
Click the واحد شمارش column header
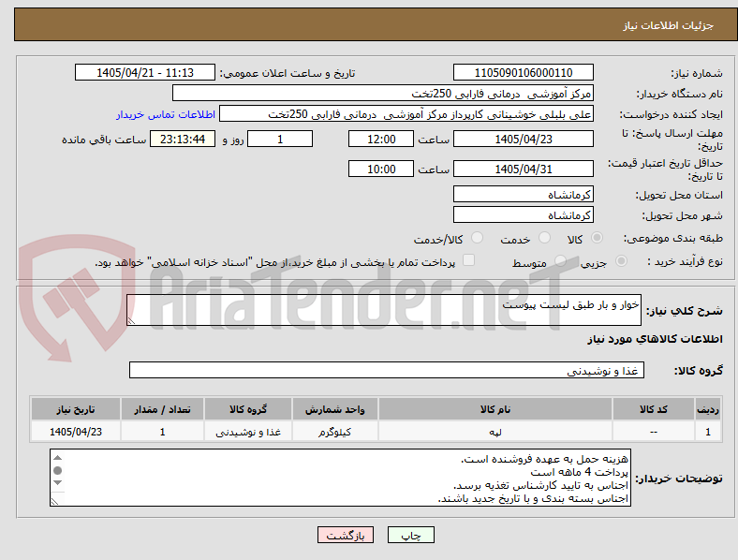tap(334, 409)
